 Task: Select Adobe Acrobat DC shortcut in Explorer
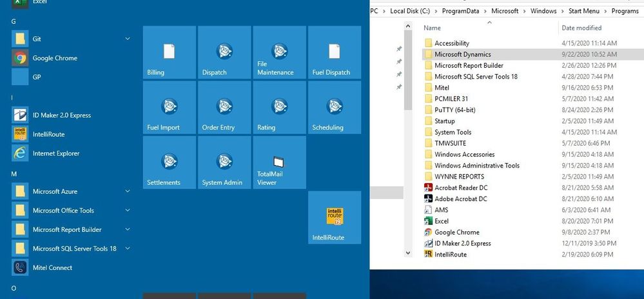point(455,198)
